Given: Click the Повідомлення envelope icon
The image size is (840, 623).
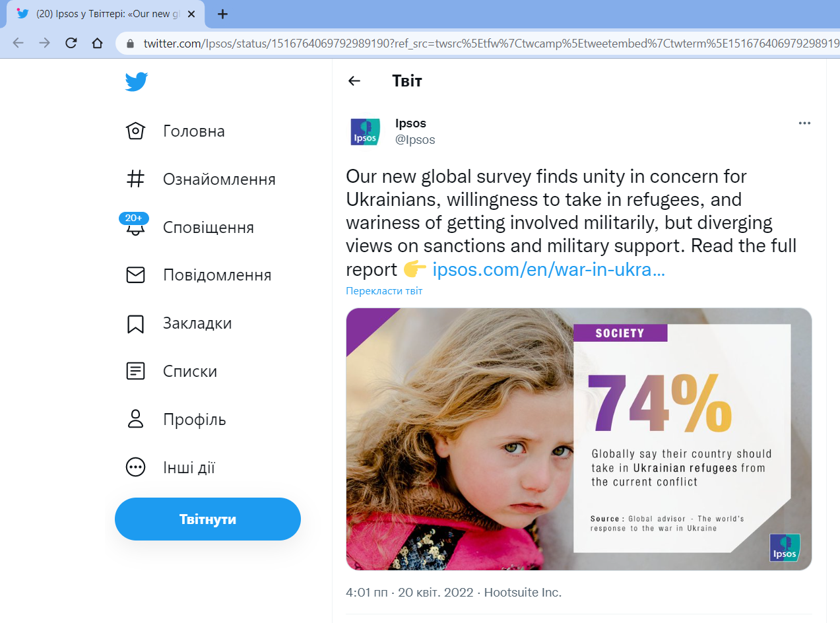Looking at the screenshot, I should (x=135, y=275).
